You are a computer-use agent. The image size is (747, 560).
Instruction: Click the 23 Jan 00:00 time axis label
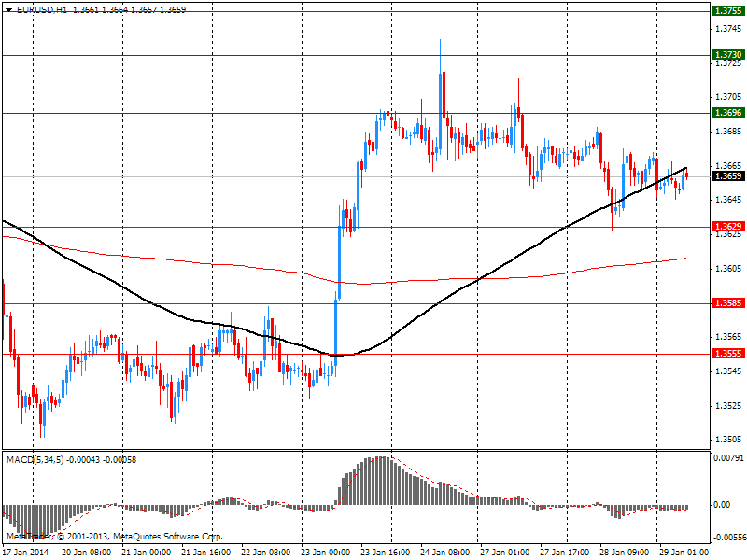[325, 553]
